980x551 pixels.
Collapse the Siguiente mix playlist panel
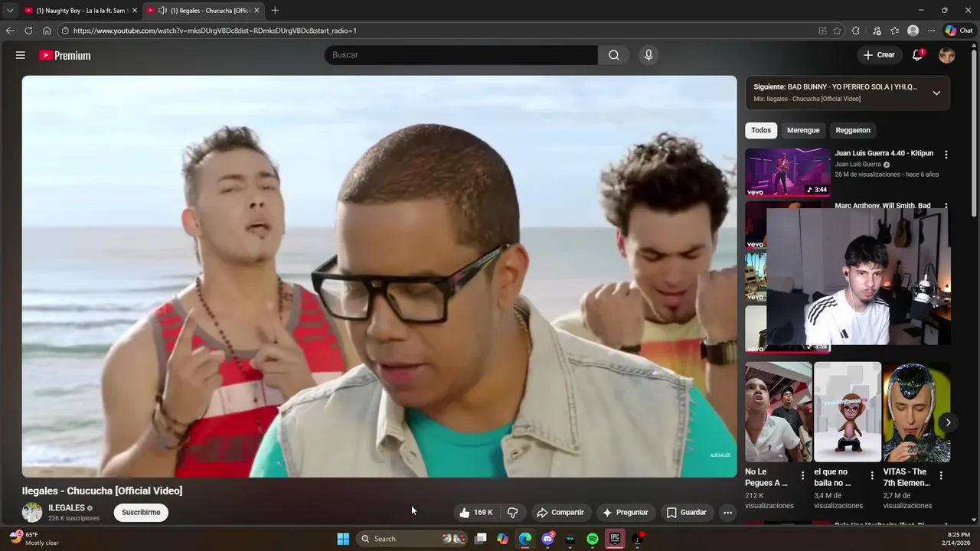pos(936,93)
